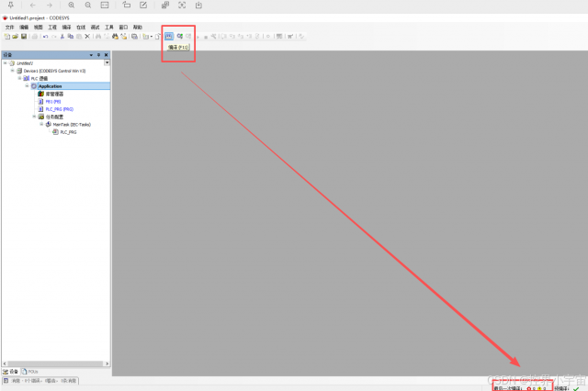Click the Cut scissors icon
Viewport: 588px width, 391px height.
click(62, 37)
